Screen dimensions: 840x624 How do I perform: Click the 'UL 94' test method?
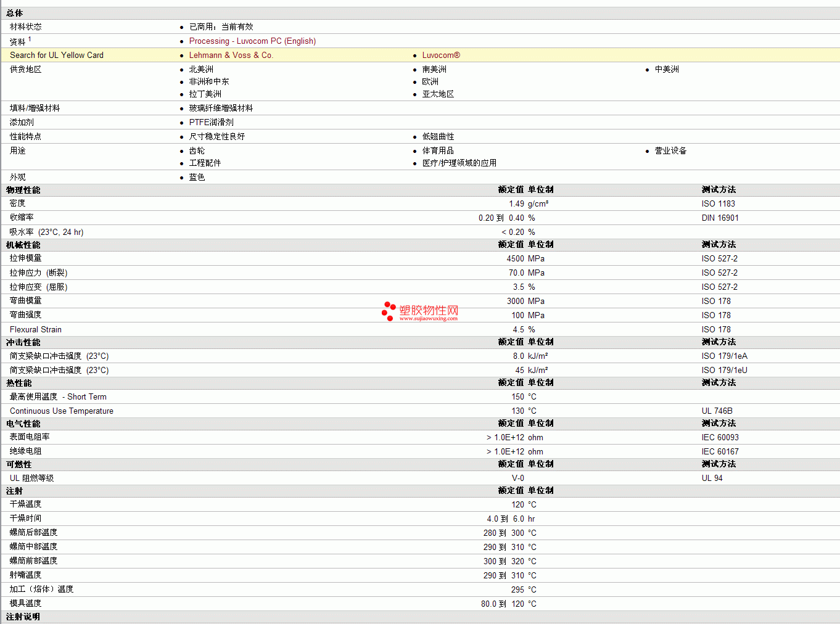(x=712, y=478)
